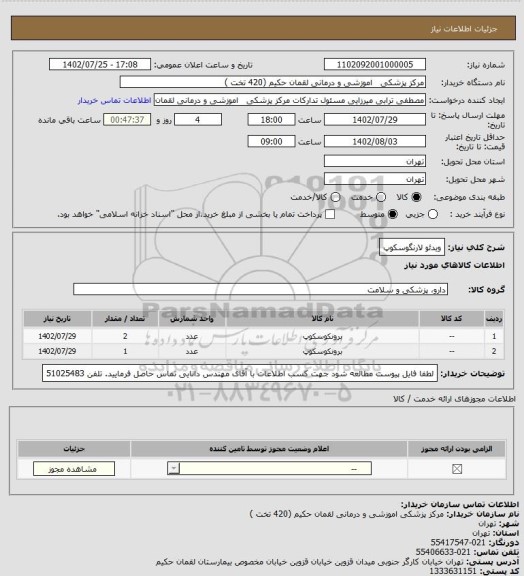Click the response deadline date 1402/07/29 field
524x576 pixels.
click(375, 120)
